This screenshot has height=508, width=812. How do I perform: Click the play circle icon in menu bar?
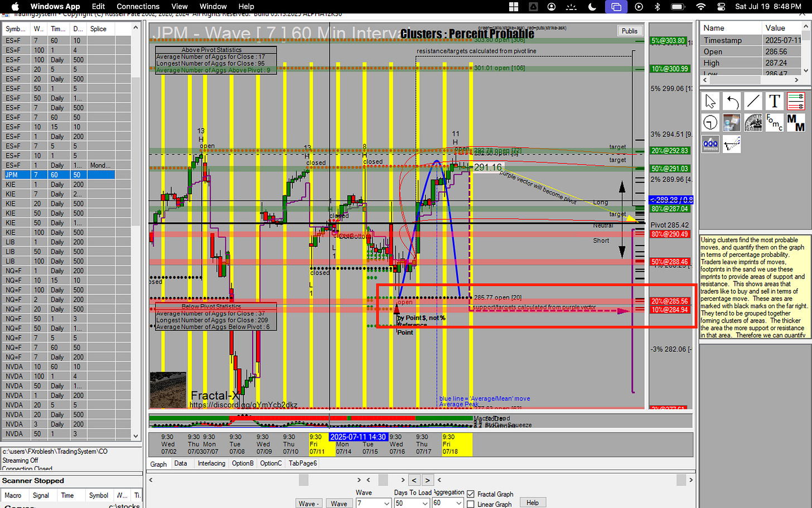[x=639, y=7]
